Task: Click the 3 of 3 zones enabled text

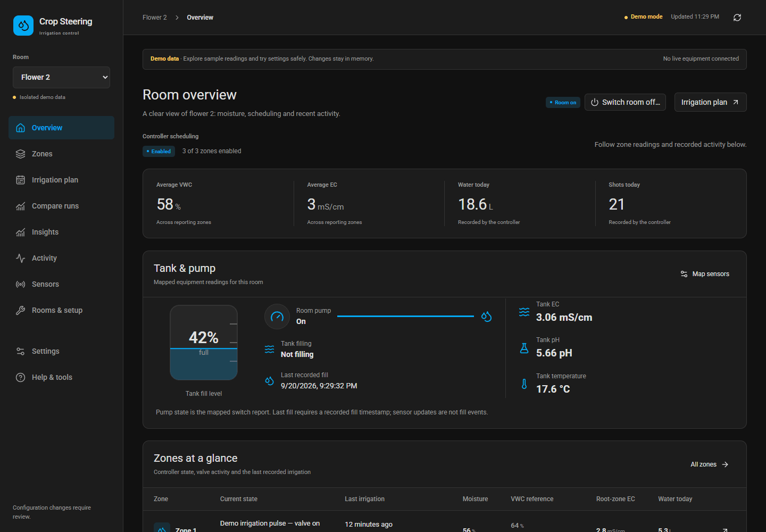Action: click(212, 151)
